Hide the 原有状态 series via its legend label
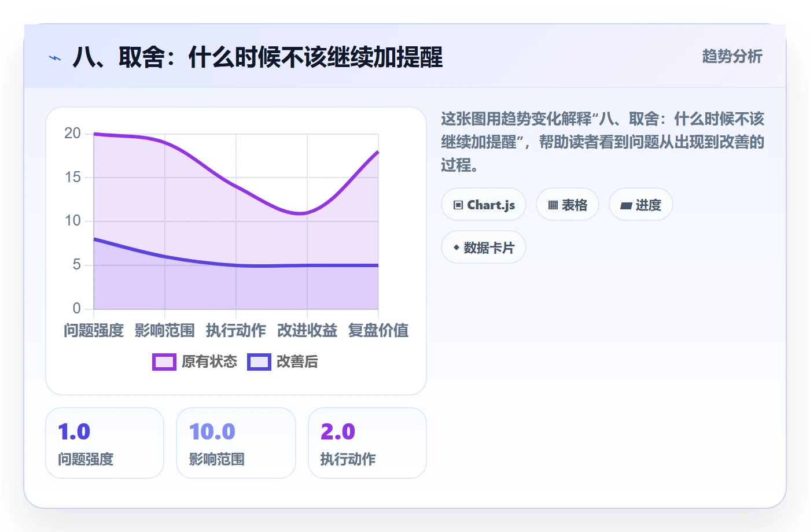The height and width of the screenshot is (532, 810). click(209, 362)
